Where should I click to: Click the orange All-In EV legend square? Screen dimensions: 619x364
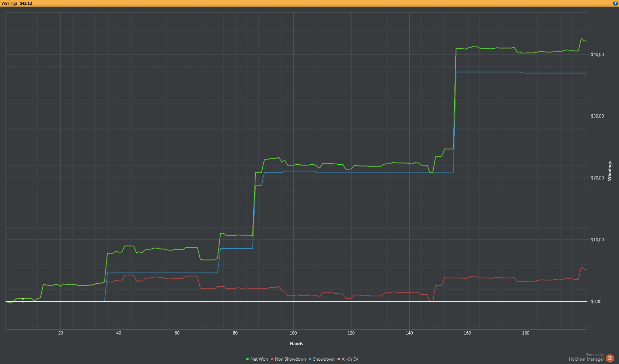(x=339, y=359)
